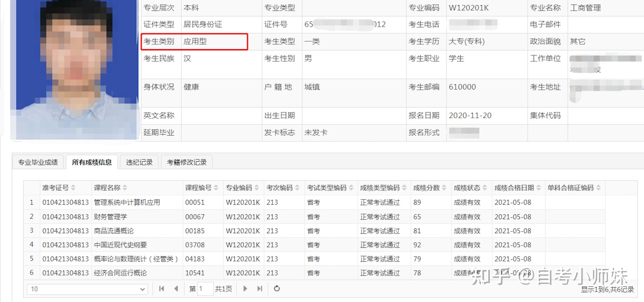
Task: Sort by 课程名称 column arrows
Action: [x=125, y=188]
